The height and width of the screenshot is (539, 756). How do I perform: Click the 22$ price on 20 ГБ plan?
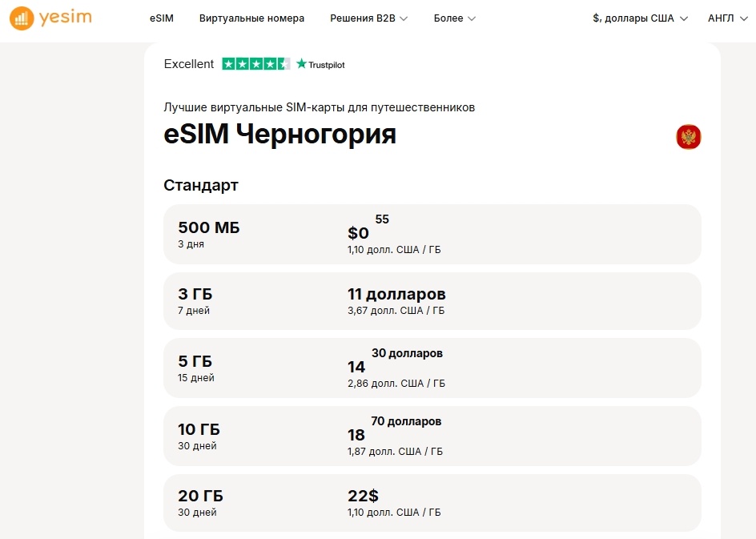click(364, 496)
